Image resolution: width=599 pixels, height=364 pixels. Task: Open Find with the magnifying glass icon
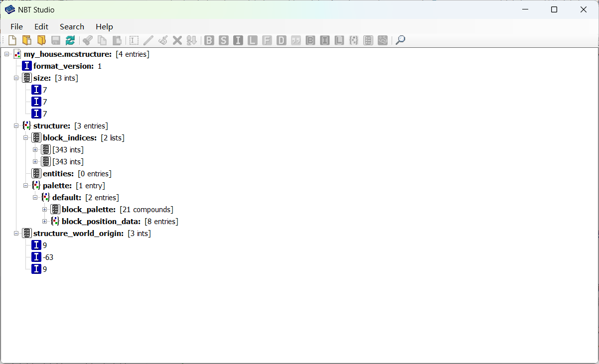tap(400, 40)
